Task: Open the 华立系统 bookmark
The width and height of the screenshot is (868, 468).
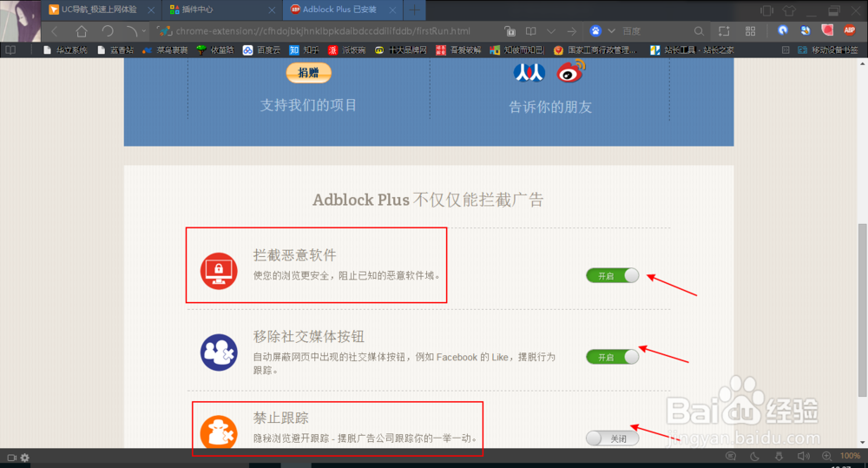Action: tap(65, 49)
